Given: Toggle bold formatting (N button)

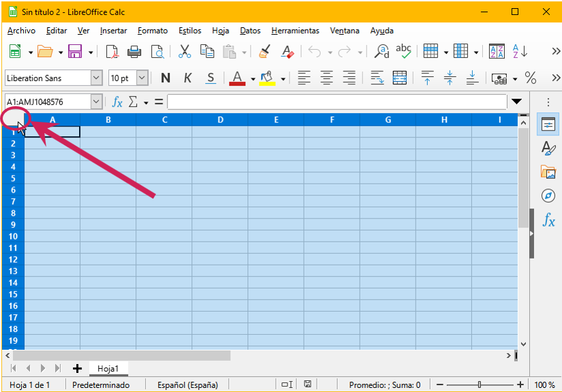Looking at the screenshot, I should tap(165, 78).
